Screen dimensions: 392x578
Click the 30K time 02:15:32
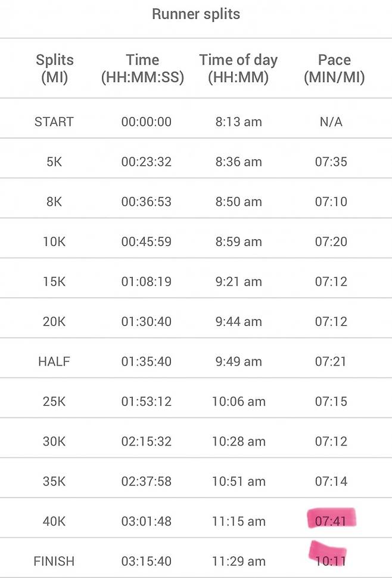tap(147, 441)
